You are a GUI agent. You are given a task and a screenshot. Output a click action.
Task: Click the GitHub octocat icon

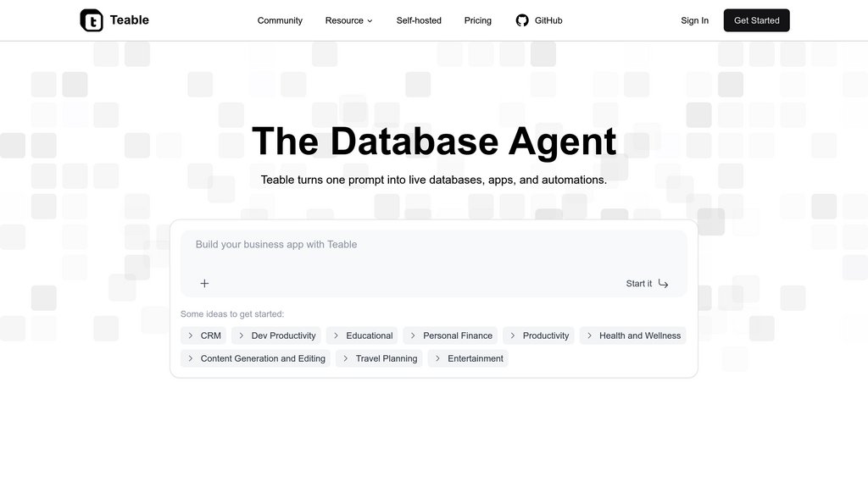(x=522, y=20)
